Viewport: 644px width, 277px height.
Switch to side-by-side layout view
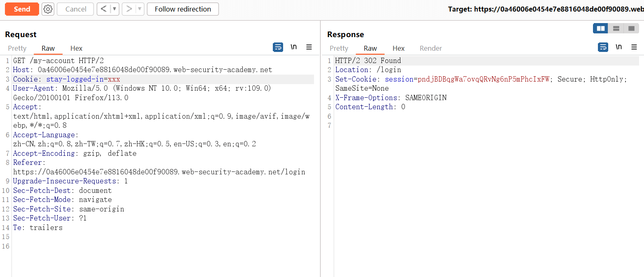pyautogui.click(x=601, y=28)
